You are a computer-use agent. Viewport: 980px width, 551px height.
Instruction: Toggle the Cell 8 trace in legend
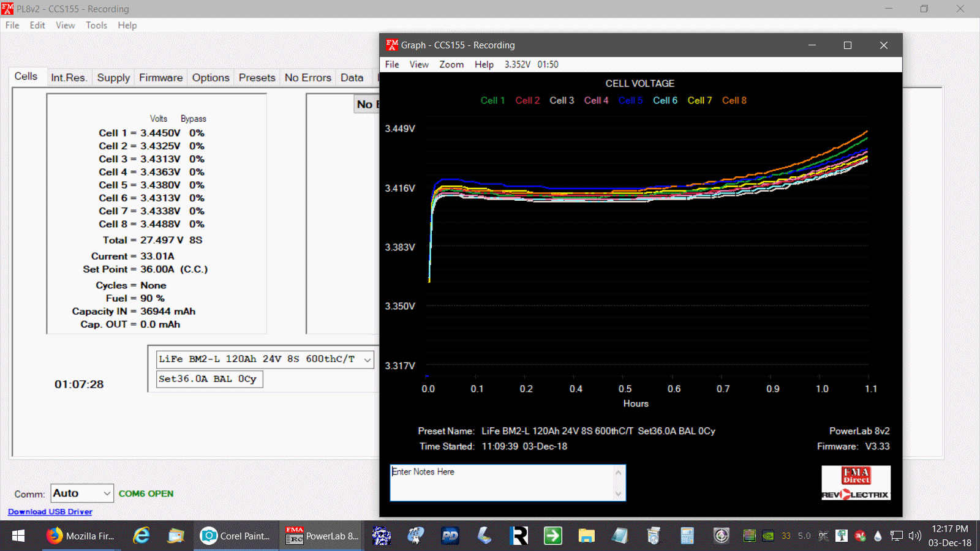pos(734,100)
